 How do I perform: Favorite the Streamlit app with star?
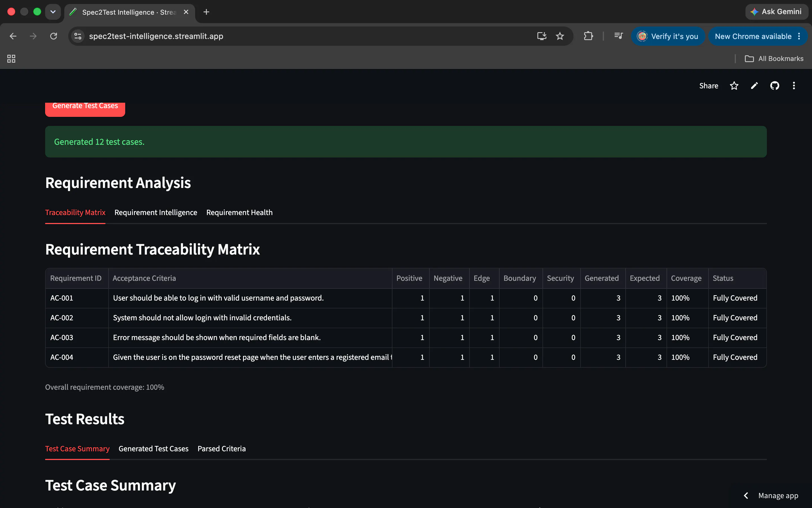pyautogui.click(x=734, y=86)
